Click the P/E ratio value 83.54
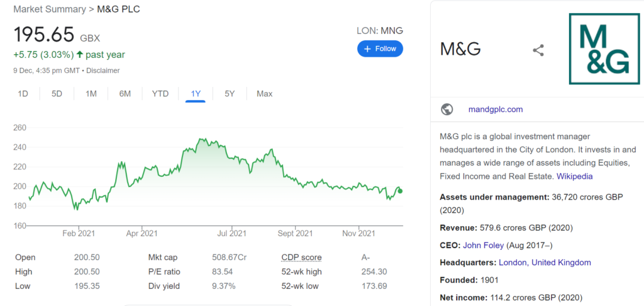The image size is (644, 306). (x=222, y=272)
